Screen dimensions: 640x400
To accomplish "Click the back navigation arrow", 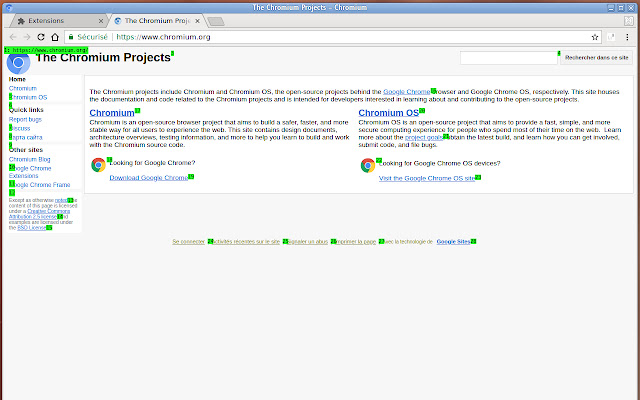I will click(13, 37).
